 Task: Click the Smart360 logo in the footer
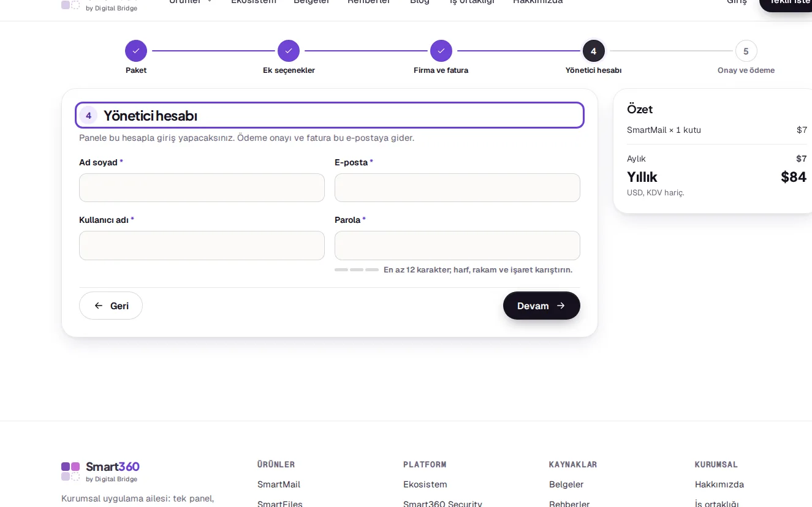[x=101, y=471]
